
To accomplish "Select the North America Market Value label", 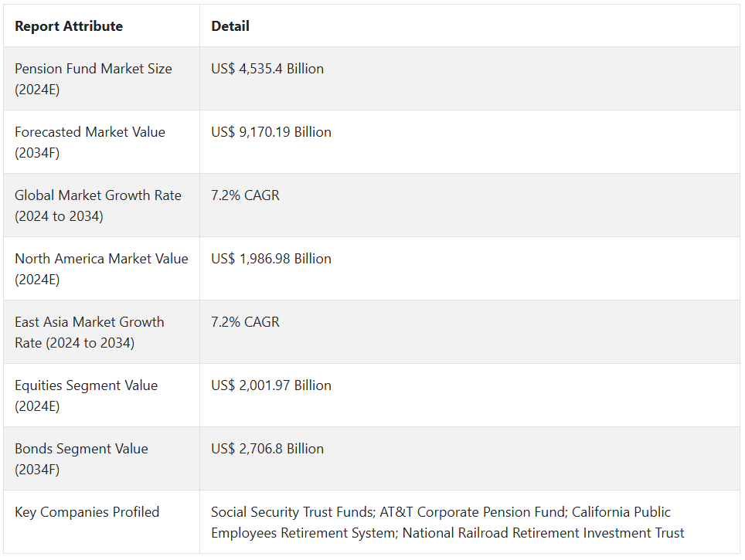I will click(x=101, y=269).
